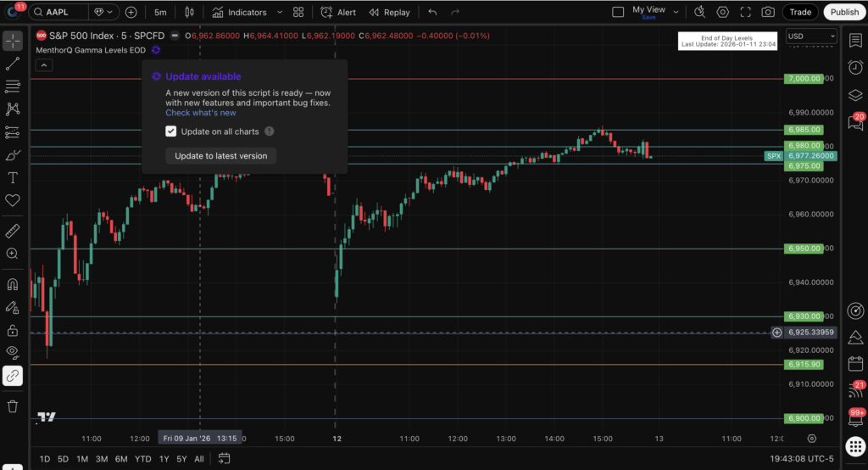This screenshot has height=470, width=868.
Task: Expand the Indicators favorites arrow
Action: 280,12
